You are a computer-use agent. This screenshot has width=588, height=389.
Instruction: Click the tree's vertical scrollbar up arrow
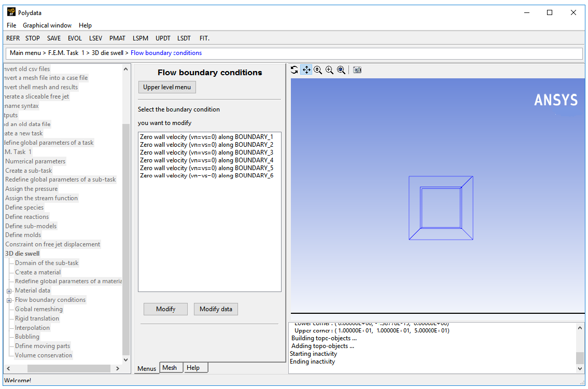pyautogui.click(x=125, y=69)
